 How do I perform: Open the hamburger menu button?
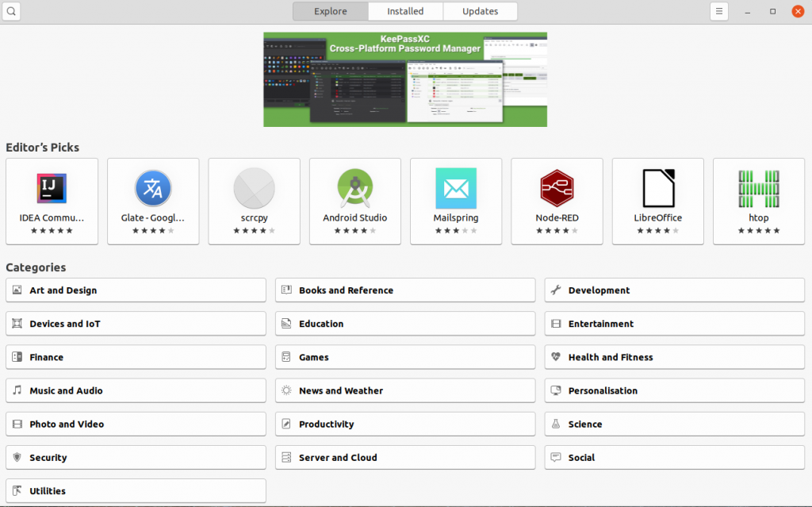[718, 11]
